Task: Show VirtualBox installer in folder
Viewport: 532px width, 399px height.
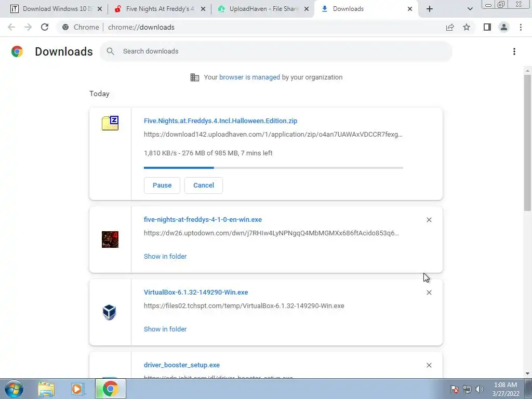Action: click(x=165, y=329)
